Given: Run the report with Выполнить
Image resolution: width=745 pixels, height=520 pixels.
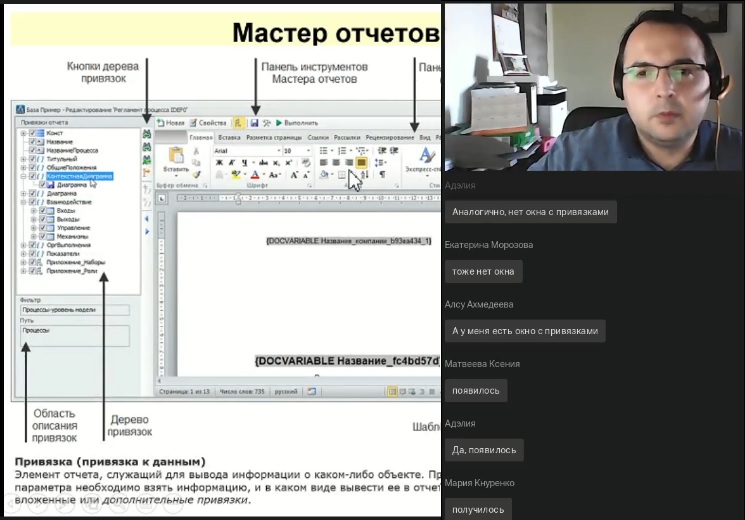Looking at the screenshot, I should (x=297, y=123).
